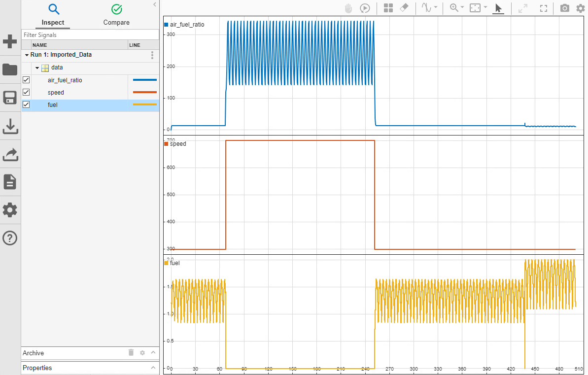Select the arrow pointer tool
The image size is (588, 375).
[x=498, y=8]
